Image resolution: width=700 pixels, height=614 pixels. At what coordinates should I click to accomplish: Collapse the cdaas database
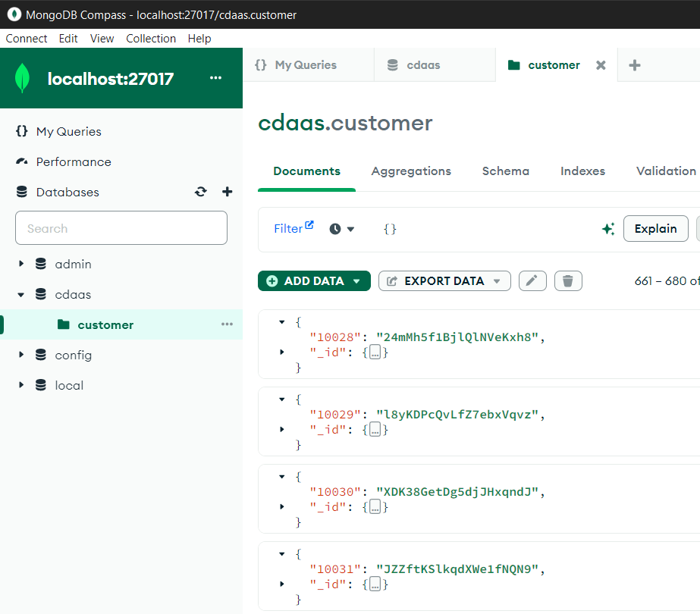coord(21,295)
